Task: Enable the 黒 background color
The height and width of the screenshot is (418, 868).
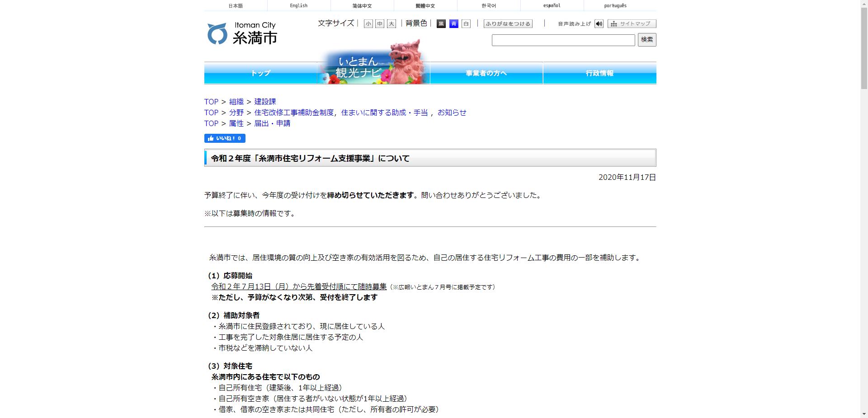Action: 441,24
